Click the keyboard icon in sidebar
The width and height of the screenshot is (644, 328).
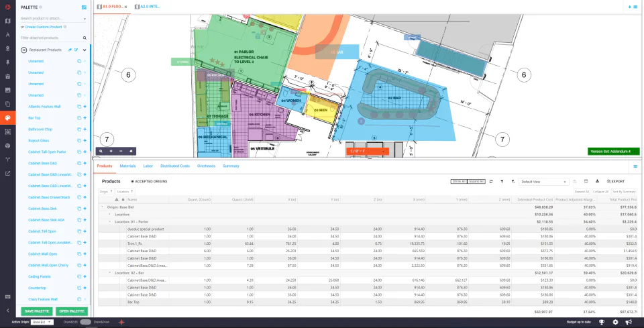click(7, 296)
